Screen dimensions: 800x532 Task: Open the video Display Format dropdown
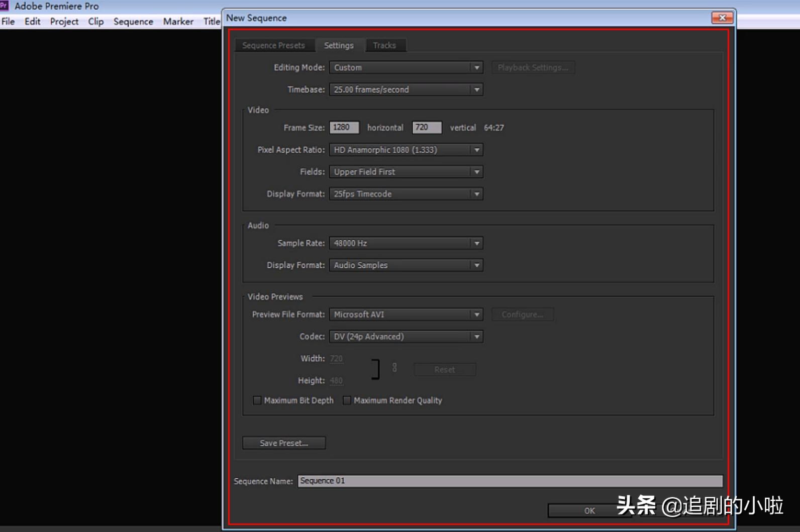[406, 194]
